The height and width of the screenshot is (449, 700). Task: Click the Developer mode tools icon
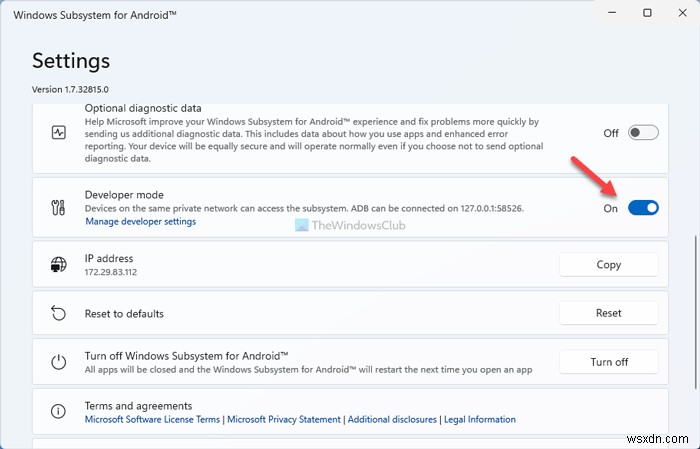(x=57, y=207)
